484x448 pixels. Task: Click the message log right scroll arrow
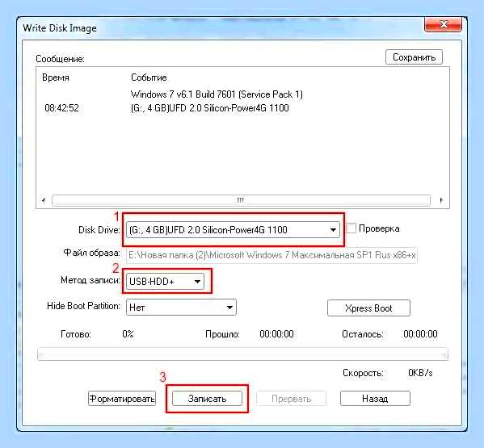coord(441,200)
